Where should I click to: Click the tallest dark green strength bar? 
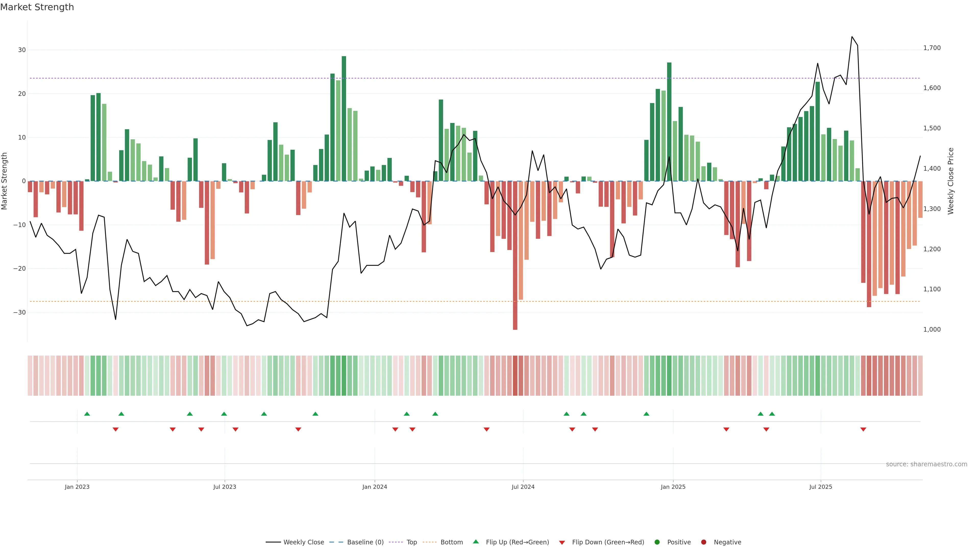(344, 118)
